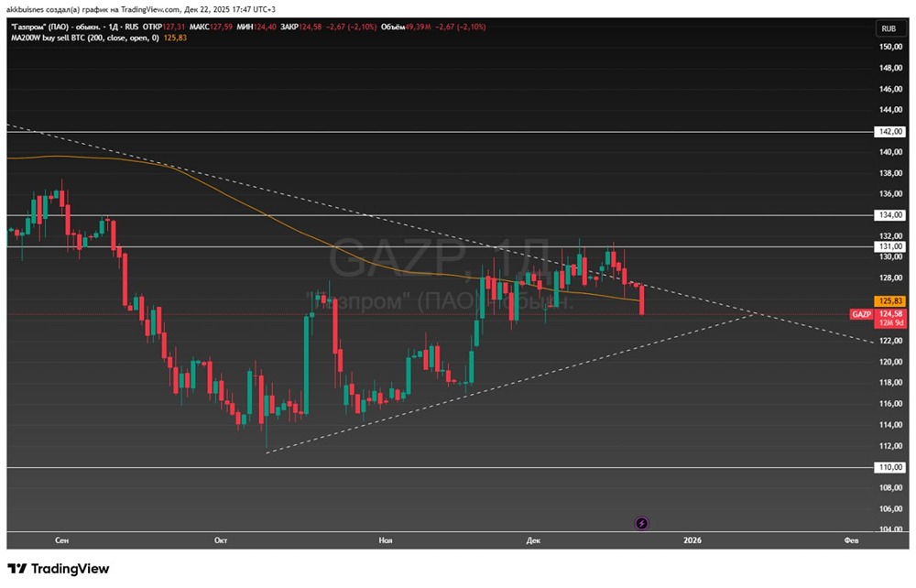
Task: Open the MA200W buy sell BTC indicator legend
Action: 84,38
